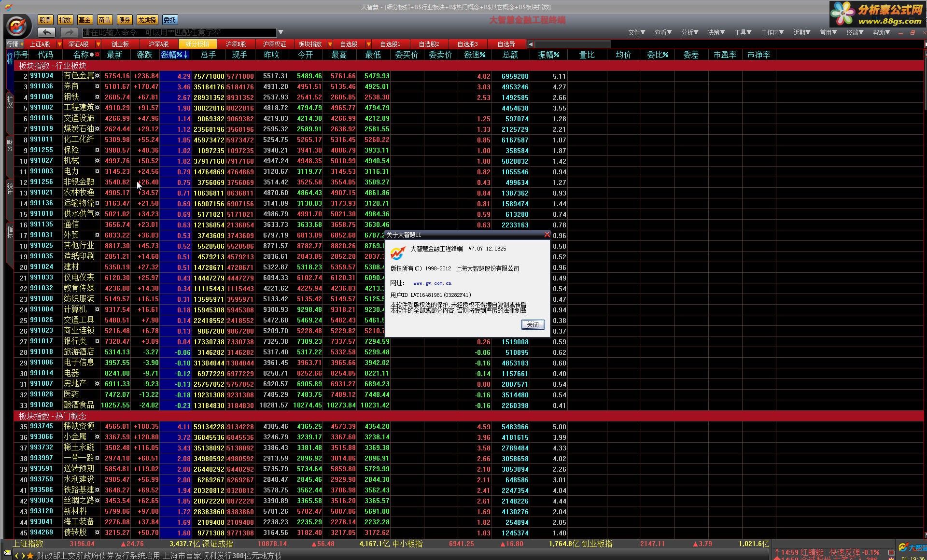Switch to the 沪深权证 tab

(275, 44)
